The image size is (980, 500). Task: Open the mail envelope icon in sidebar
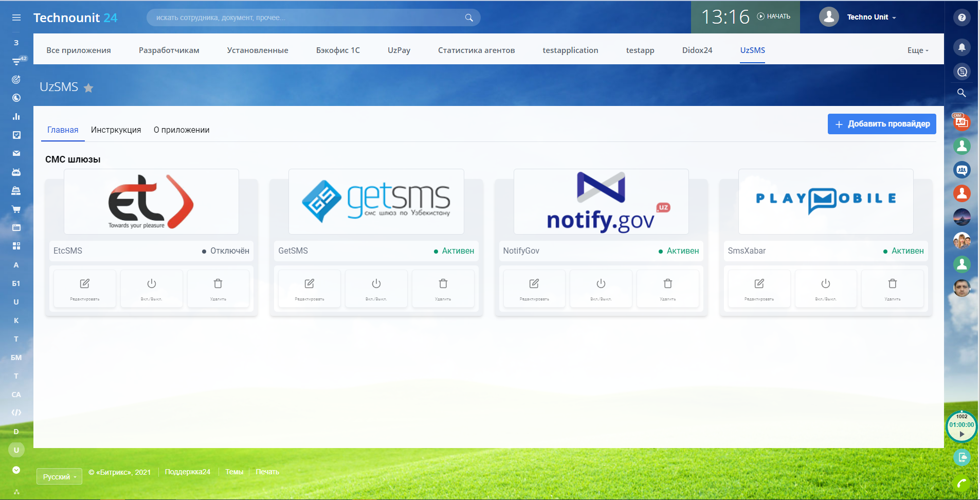tap(16, 153)
